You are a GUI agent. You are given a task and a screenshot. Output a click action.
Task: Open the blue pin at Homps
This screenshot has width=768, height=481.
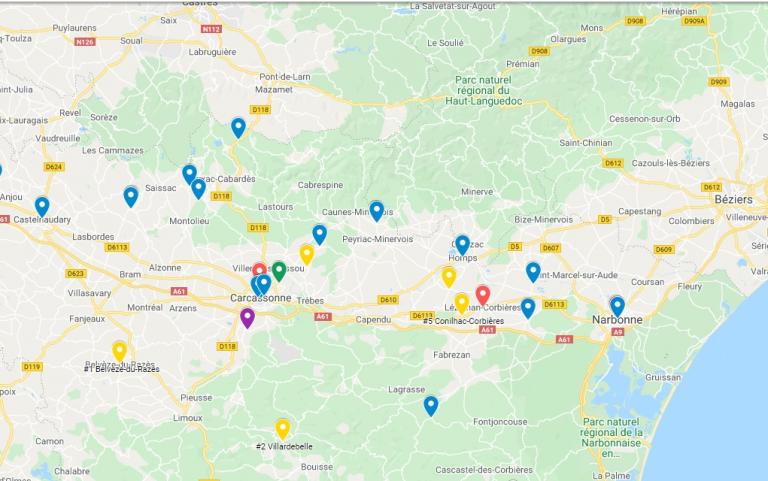(x=462, y=245)
